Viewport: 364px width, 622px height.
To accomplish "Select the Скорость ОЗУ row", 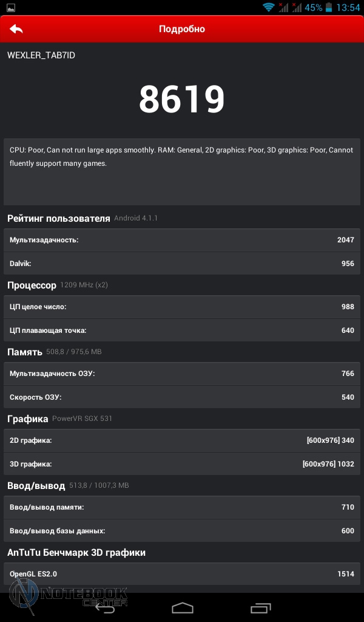I will click(182, 397).
